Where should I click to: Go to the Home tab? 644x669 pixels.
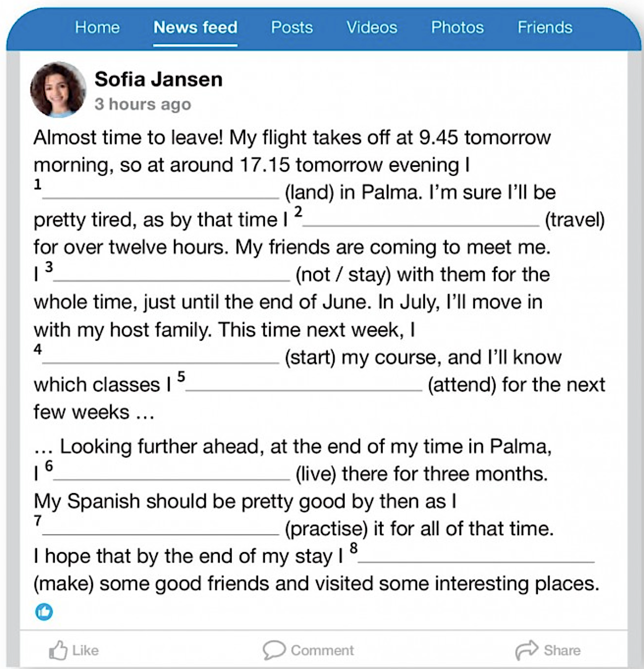tap(97, 27)
